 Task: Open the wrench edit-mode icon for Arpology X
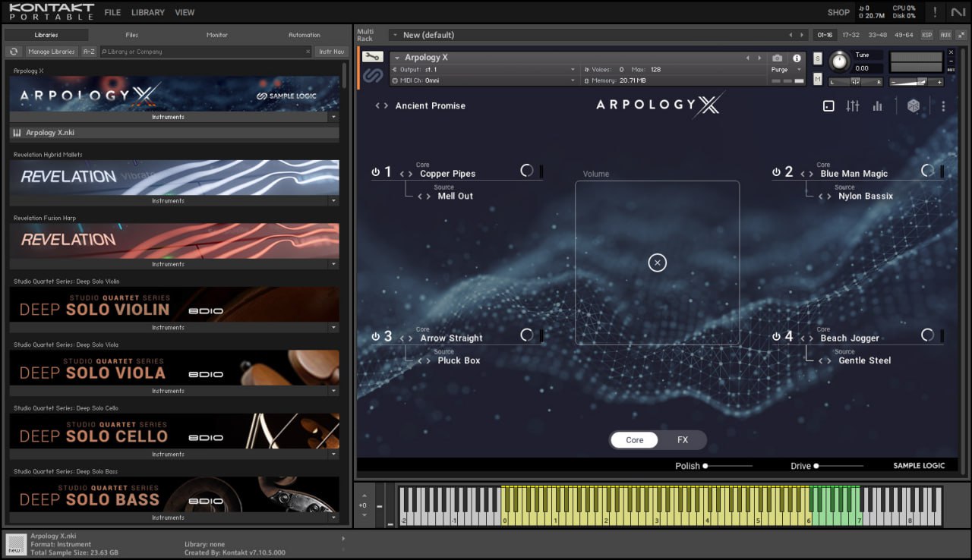coord(372,57)
